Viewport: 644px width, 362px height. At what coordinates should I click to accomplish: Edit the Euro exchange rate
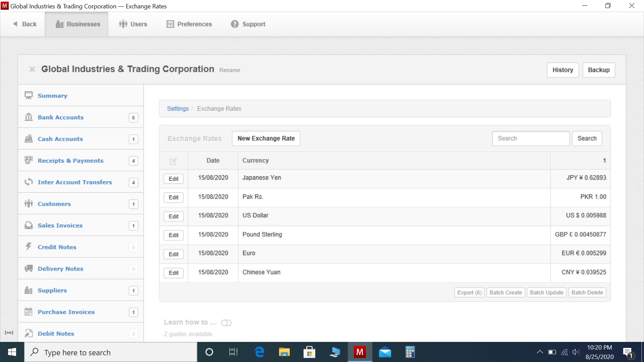coord(173,254)
